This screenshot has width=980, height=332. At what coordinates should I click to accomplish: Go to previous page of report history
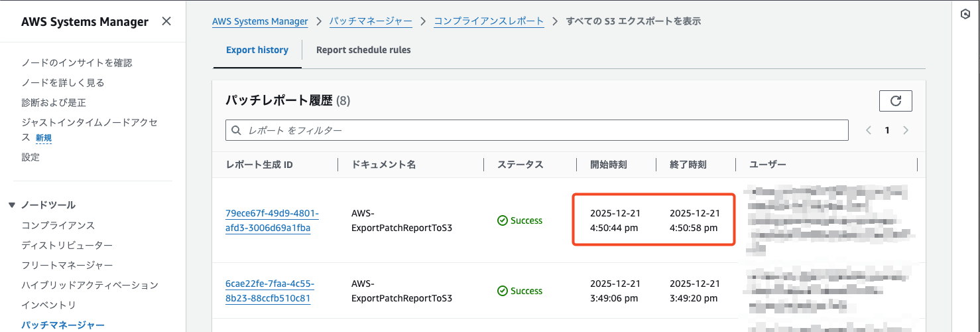point(869,130)
